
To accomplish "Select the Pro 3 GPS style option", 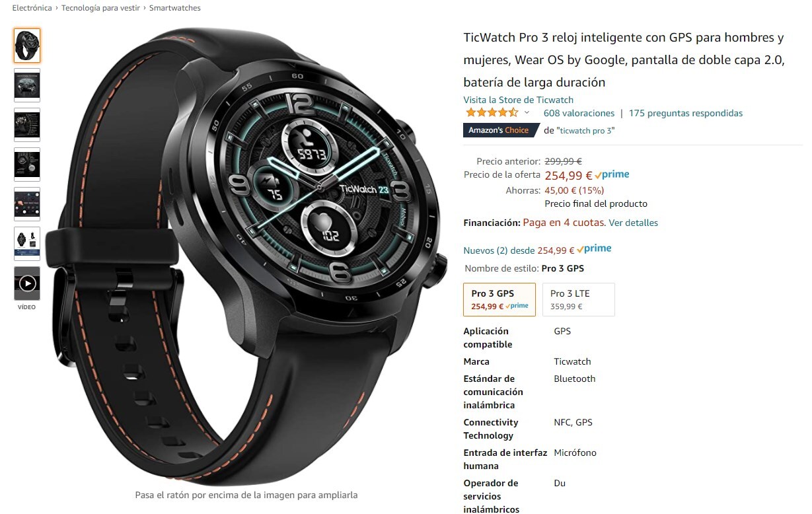I will [x=499, y=299].
